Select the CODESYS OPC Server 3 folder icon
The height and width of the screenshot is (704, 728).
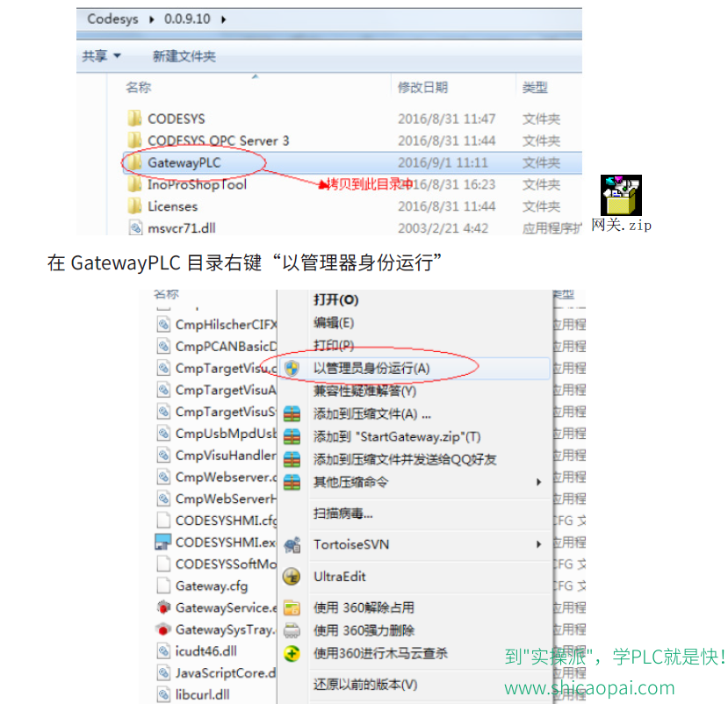click(134, 140)
